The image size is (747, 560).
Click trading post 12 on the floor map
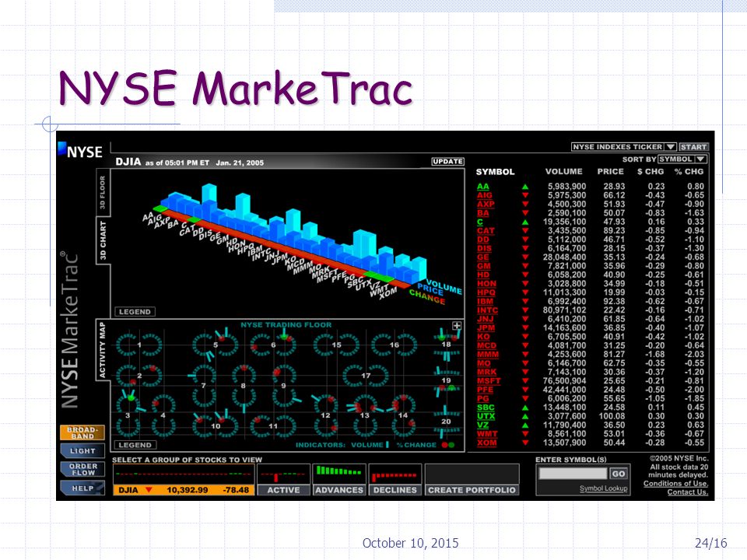325,415
